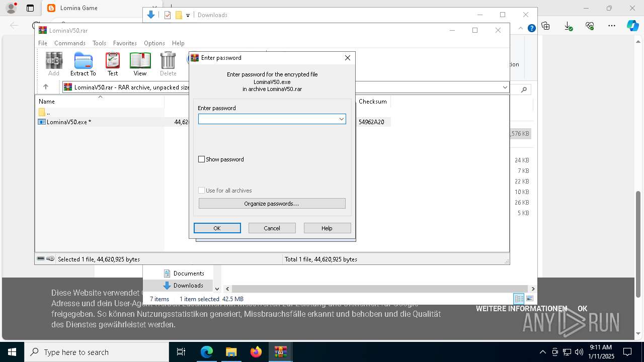Screen dimensions: 644x362
Task: Open the Windows Start menu
Action: pyautogui.click(x=12, y=352)
